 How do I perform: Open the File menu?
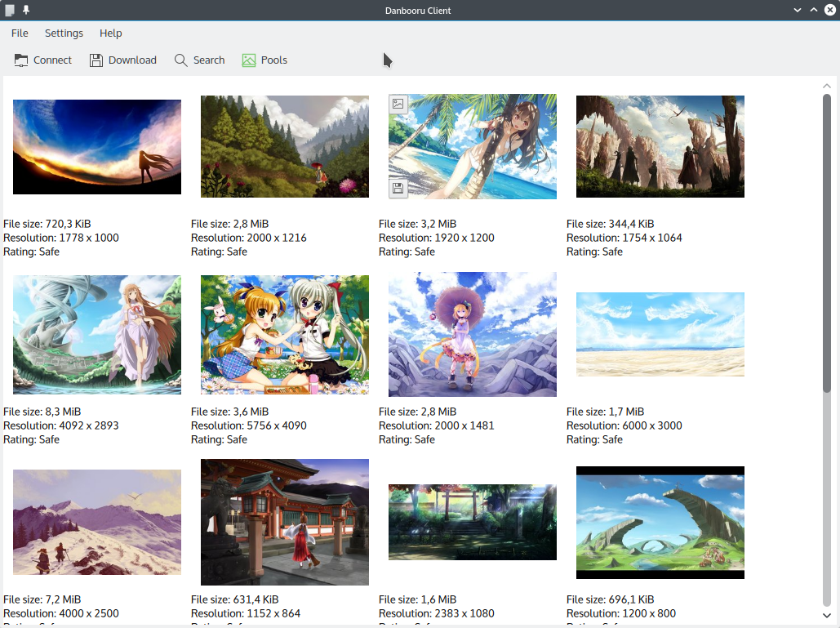pos(20,33)
